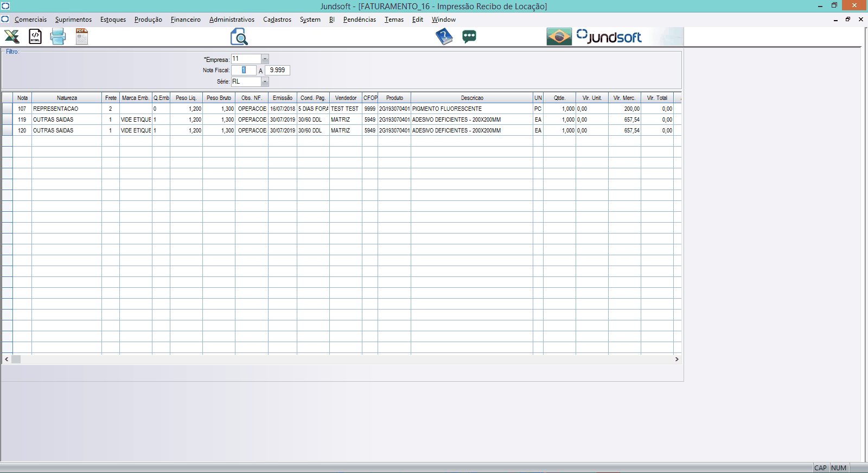Open the BI menu
Image resolution: width=868 pixels, height=473 pixels.
tap(331, 20)
